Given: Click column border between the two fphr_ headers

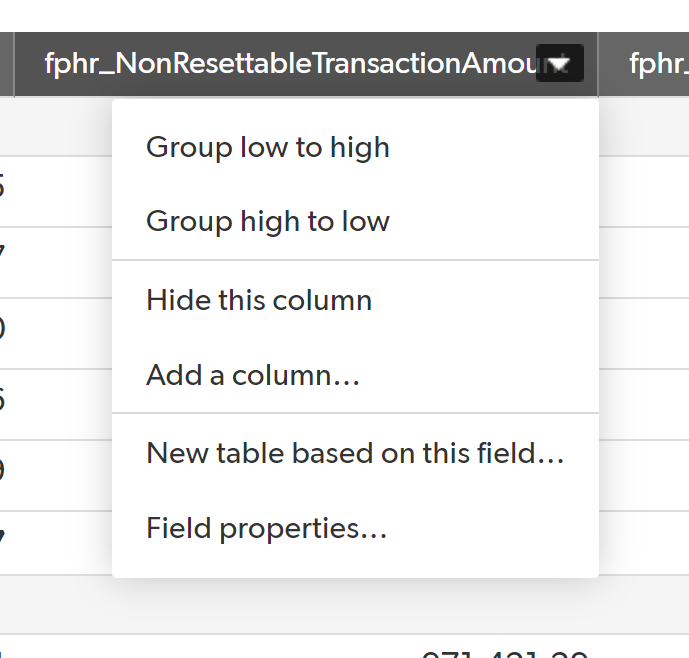Looking at the screenshot, I should (598, 64).
